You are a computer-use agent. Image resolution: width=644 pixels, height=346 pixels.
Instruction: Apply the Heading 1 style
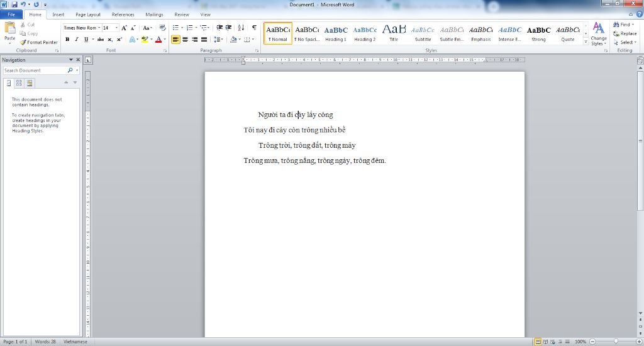coord(336,33)
